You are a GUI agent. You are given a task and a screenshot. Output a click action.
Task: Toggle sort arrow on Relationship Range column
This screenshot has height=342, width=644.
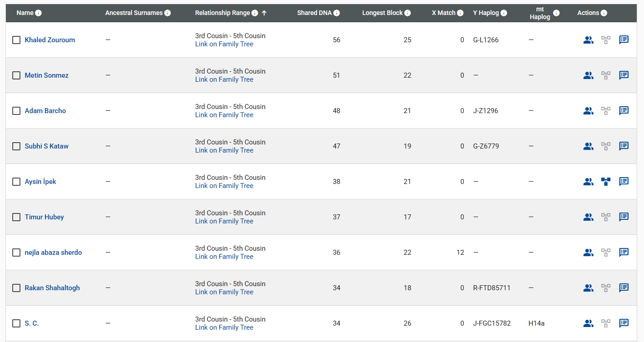[264, 13]
